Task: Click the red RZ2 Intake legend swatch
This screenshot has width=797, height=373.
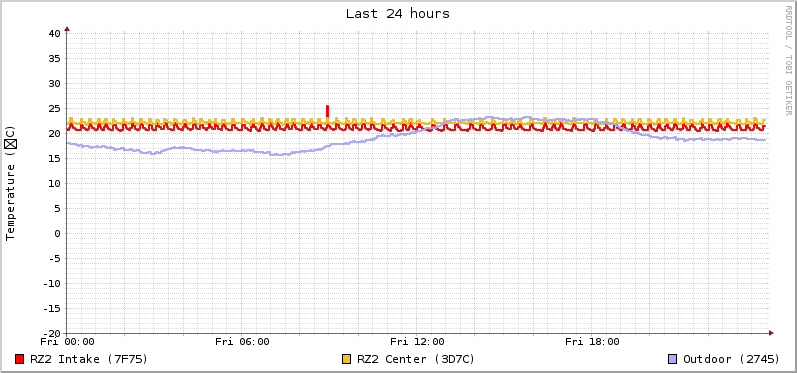Action: click(20, 359)
